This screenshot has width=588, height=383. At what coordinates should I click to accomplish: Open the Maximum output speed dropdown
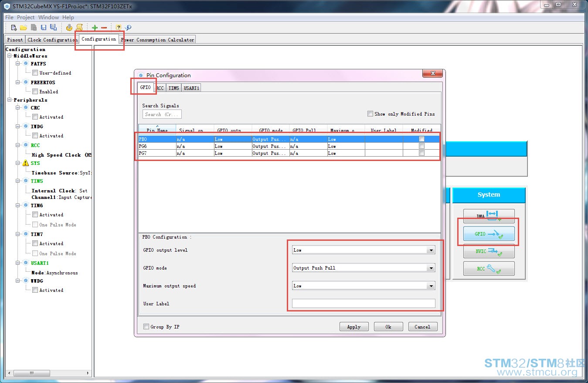point(431,286)
